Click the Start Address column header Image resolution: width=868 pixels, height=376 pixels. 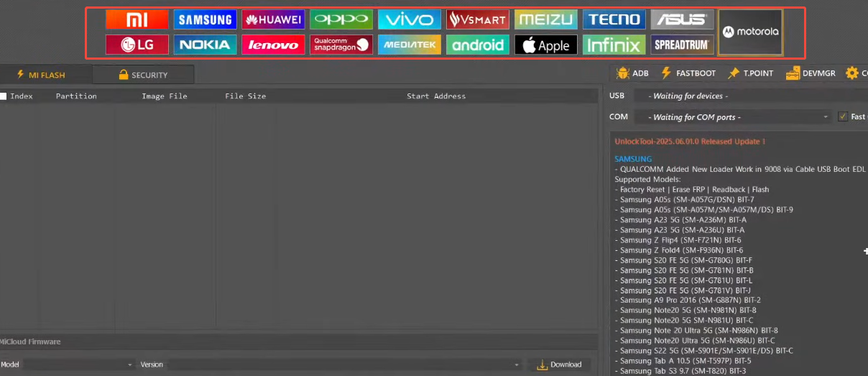coord(436,96)
